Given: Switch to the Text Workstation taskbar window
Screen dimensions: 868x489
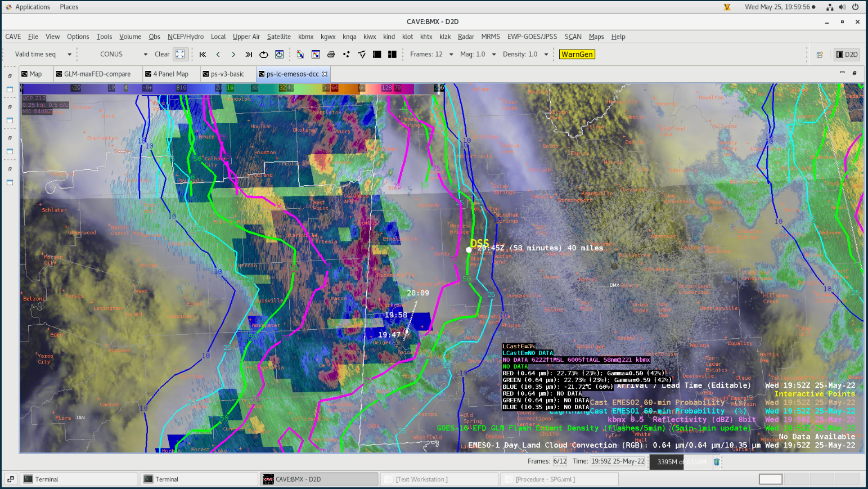Looking at the screenshot, I should [x=439, y=479].
